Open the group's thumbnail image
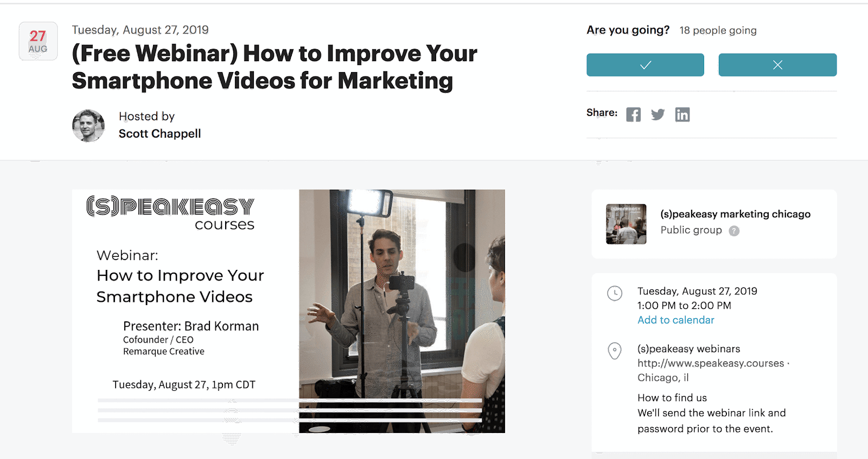Image resolution: width=868 pixels, height=459 pixels. (x=626, y=224)
